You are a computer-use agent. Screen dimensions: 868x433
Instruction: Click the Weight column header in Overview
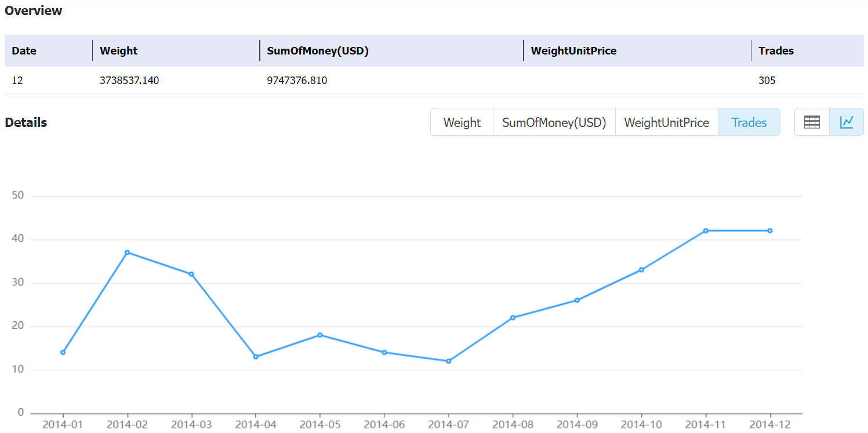[x=119, y=51]
